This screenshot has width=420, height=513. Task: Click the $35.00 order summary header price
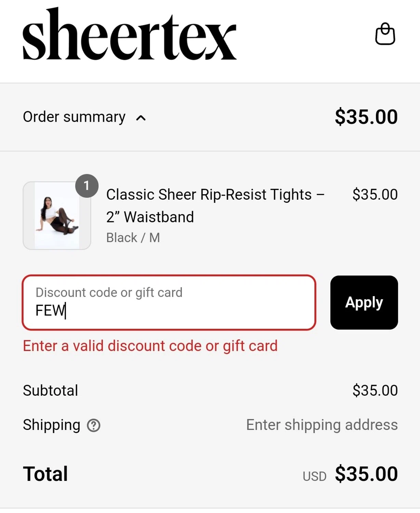point(366,117)
